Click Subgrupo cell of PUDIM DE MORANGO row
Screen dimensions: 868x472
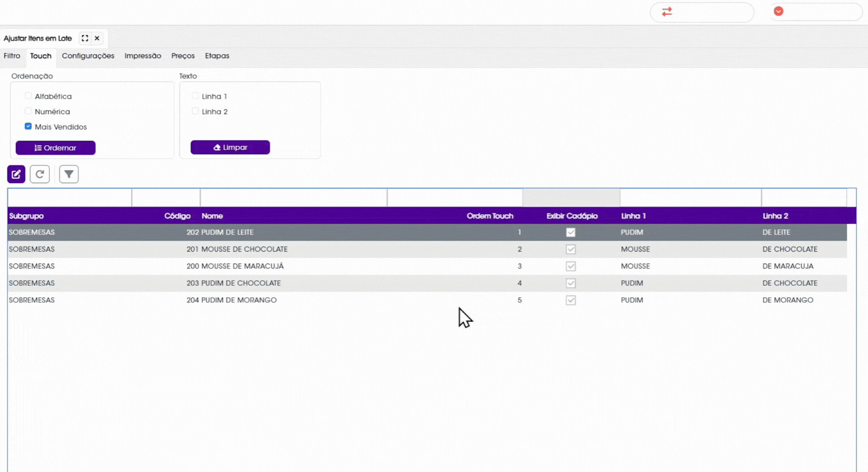pyautogui.click(x=32, y=300)
